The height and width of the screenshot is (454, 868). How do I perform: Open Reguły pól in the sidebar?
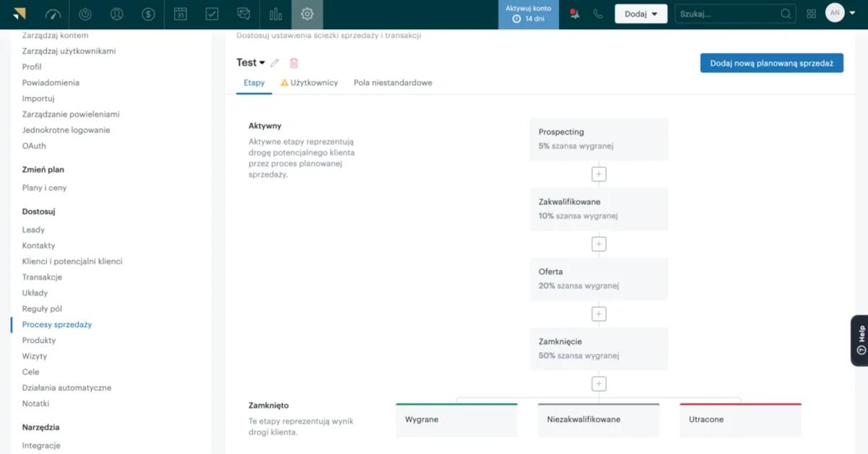(42, 309)
